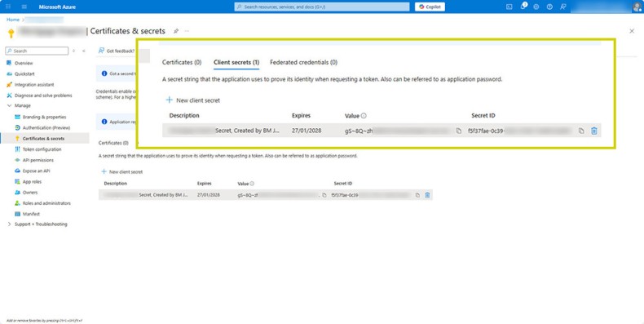Click New client secret on the main page
Image resolution: width=644 pixels, height=324 pixels.
122,171
